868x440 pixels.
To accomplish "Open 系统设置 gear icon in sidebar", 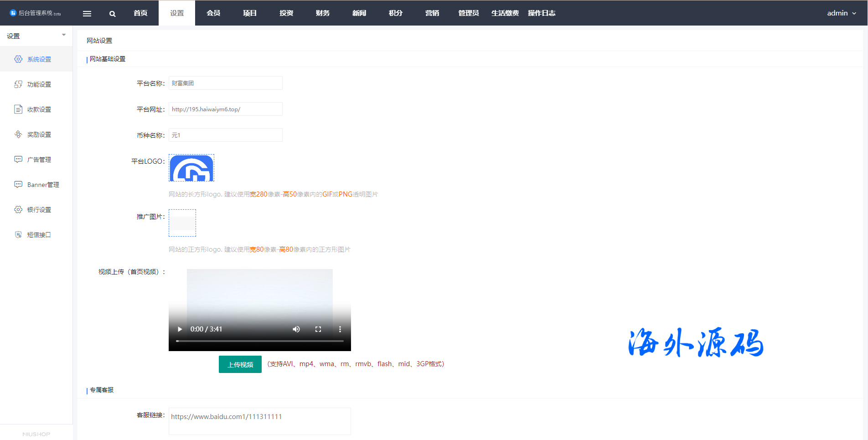I will (x=18, y=59).
